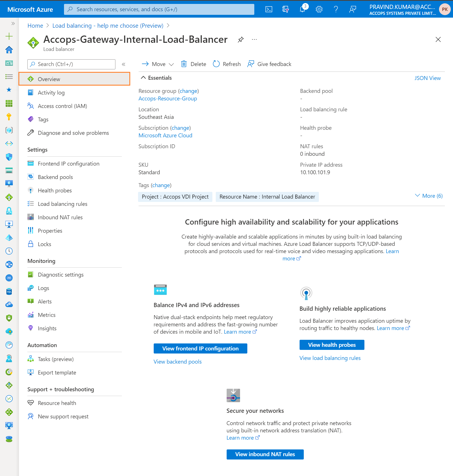Open Dashboard icon in left rail
Image resolution: width=453 pixels, height=476 pixels.
9,63
